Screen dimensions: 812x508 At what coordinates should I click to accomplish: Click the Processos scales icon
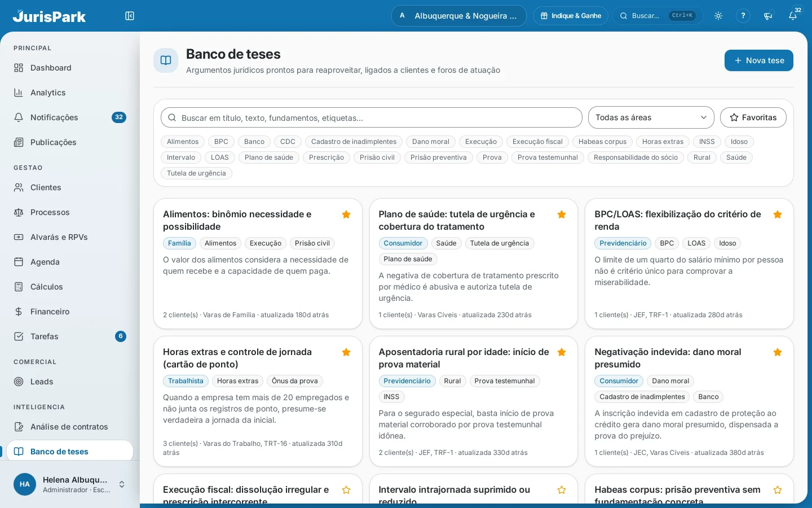click(19, 212)
